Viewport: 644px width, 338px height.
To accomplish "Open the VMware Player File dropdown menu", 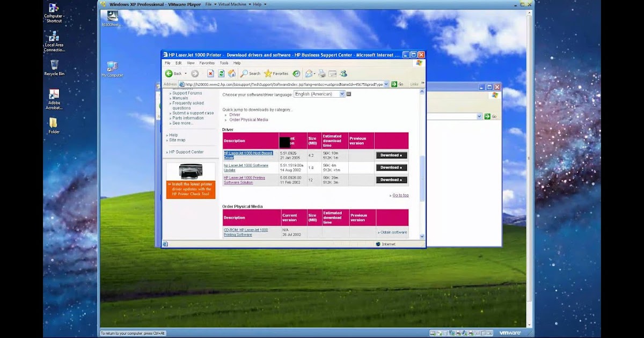I will coord(211,4).
